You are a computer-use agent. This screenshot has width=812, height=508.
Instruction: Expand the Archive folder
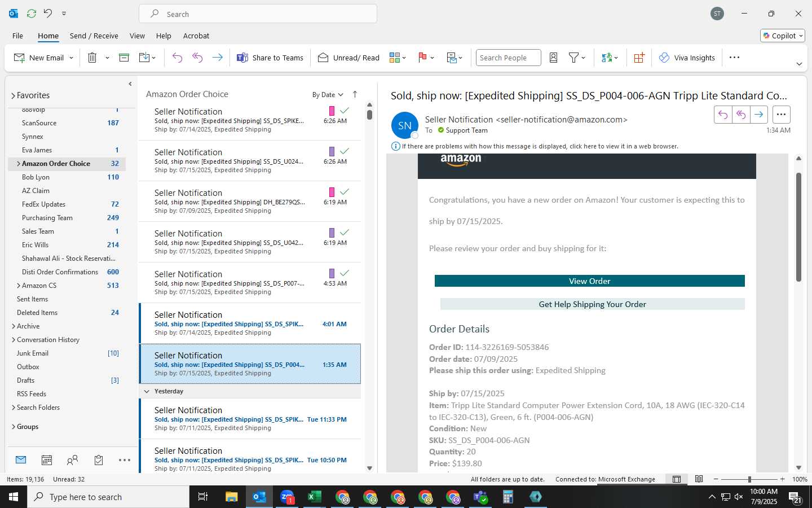pos(13,326)
